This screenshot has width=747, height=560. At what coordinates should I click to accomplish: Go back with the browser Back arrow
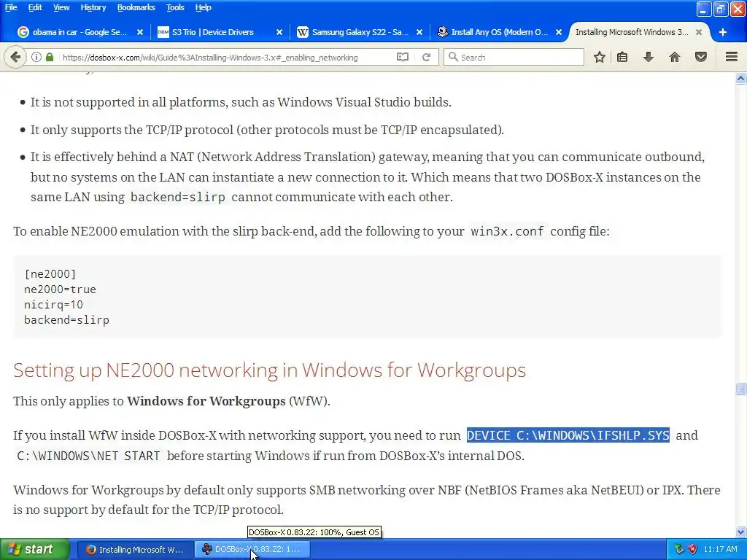pyautogui.click(x=15, y=57)
